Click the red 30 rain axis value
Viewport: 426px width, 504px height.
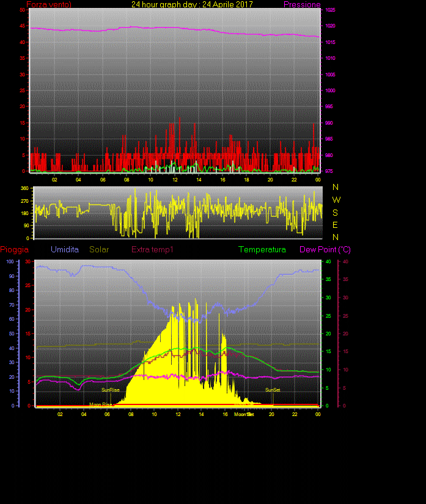coord(28,261)
